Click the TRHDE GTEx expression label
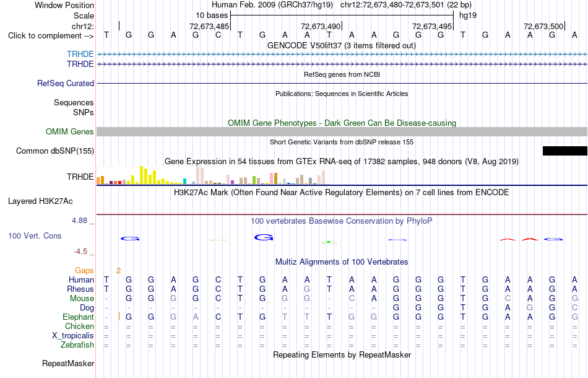588x378 pixels. tap(80, 177)
